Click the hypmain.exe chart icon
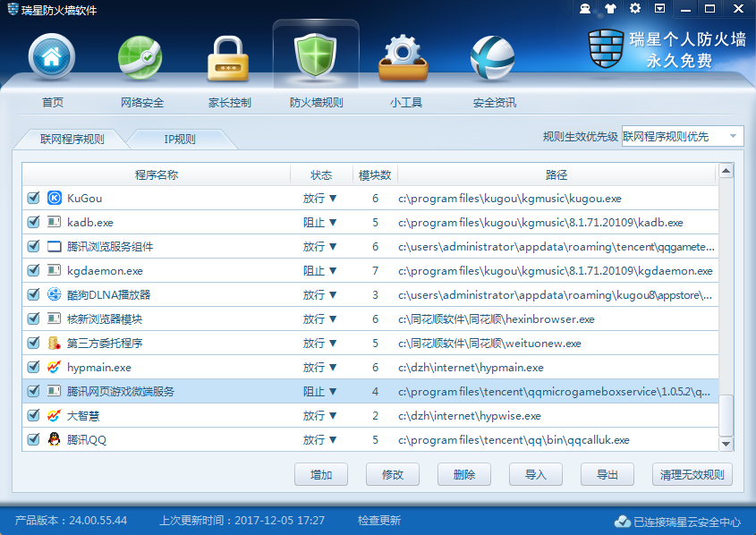 54,367
